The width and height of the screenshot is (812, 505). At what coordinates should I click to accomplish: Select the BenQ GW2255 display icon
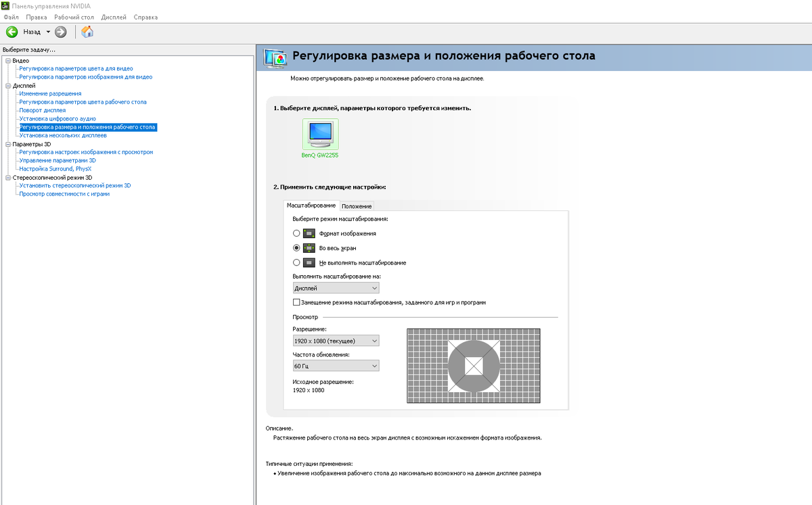coord(319,134)
